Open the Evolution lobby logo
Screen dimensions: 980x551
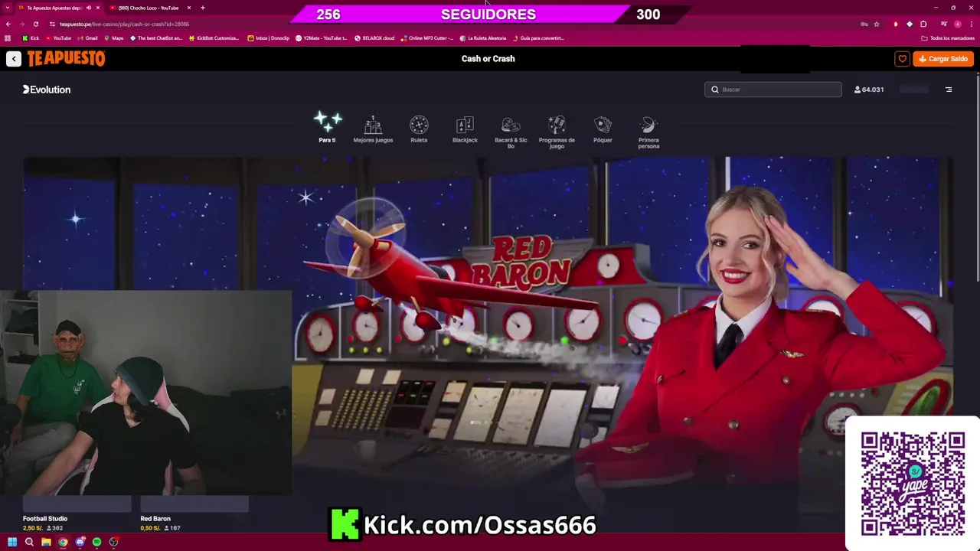(x=47, y=90)
